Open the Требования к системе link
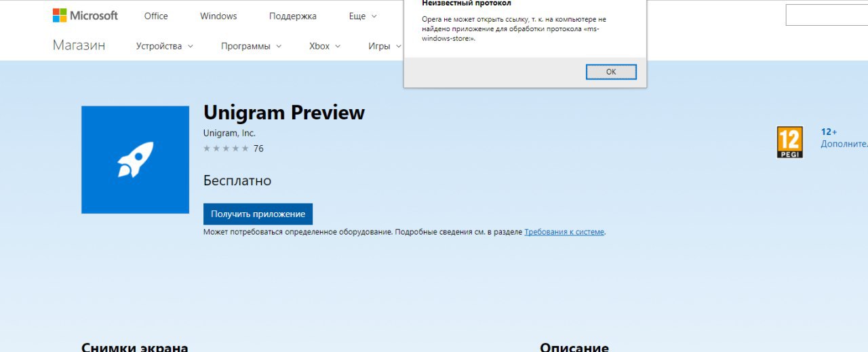The image size is (868, 352). [564, 232]
